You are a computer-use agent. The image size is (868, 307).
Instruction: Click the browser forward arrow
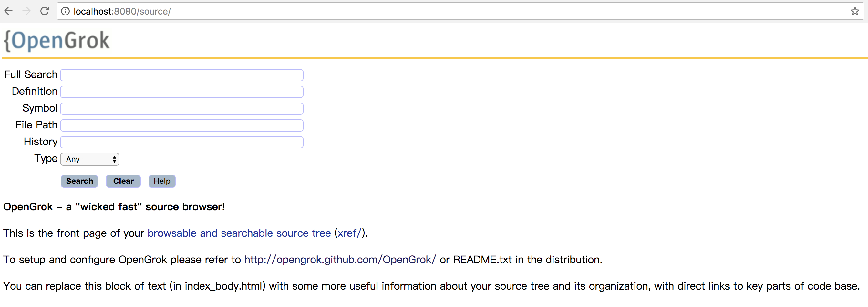26,11
